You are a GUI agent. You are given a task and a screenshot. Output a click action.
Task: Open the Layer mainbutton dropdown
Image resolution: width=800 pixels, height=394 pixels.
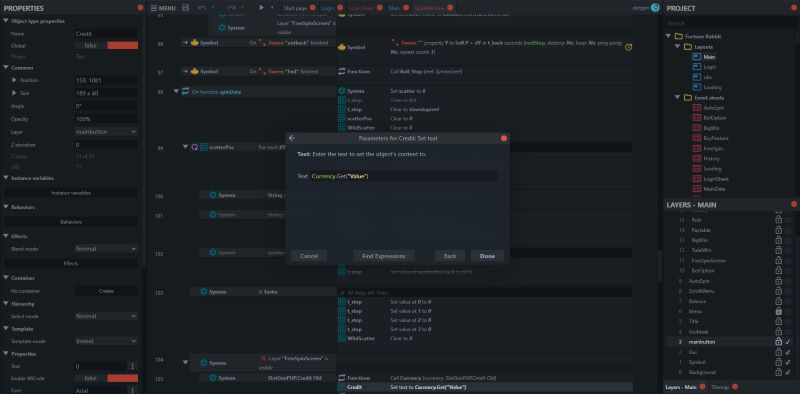(x=106, y=132)
